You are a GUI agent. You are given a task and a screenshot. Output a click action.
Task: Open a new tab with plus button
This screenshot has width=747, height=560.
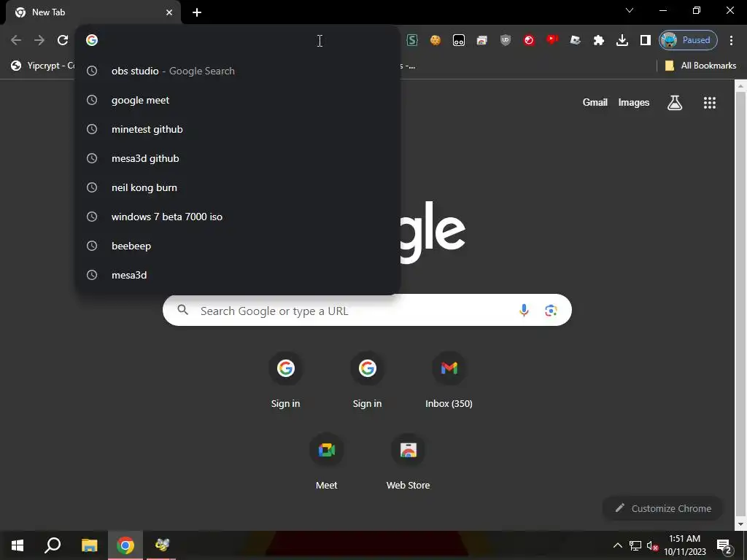197,12
